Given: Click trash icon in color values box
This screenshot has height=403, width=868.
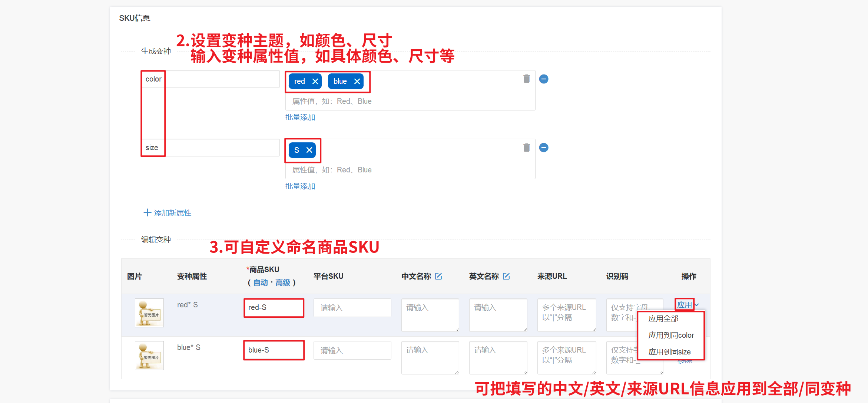Looking at the screenshot, I should (526, 79).
